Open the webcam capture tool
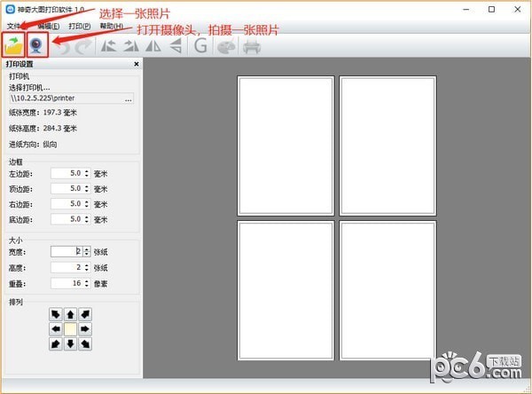The image size is (532, 394). [x=37, y=45]
